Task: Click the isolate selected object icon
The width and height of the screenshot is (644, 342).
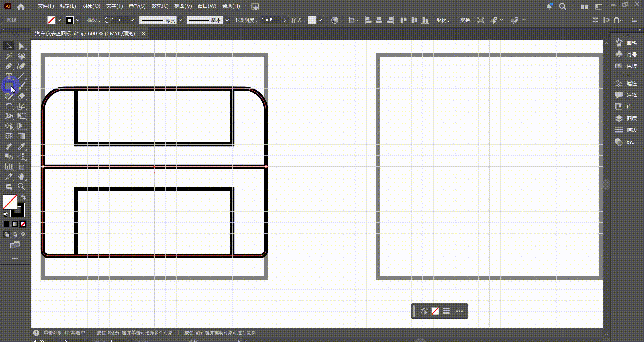Action: pyautogui.click(x=481, y=20)
